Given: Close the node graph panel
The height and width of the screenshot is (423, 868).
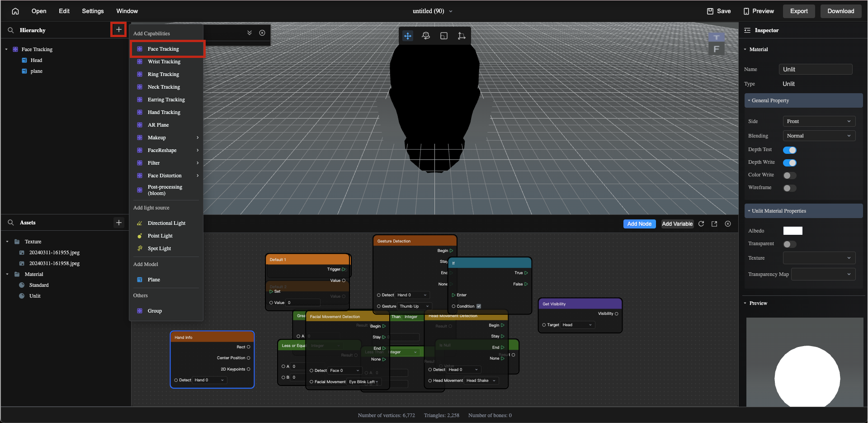Looking at the screenshot, I should click(x=728, y=224).
